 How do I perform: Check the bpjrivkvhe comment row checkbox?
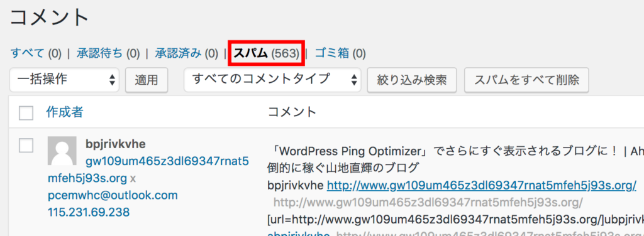click(x=26, y=145)
